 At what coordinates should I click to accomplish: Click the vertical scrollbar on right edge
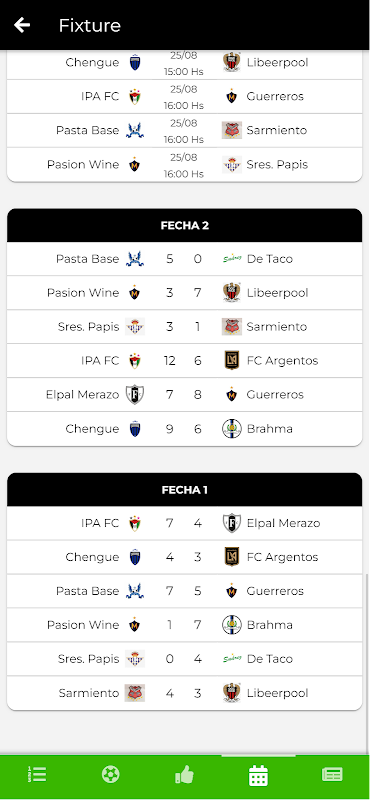(x=367, y=663)
